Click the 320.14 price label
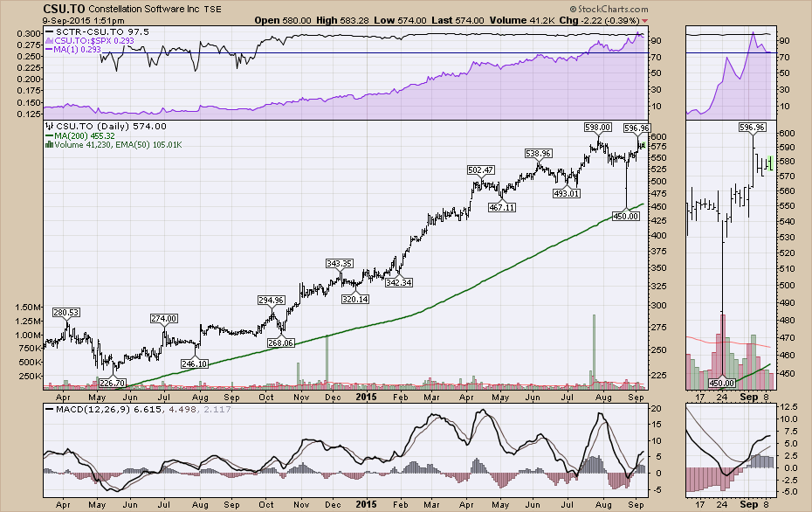 (355, 299)
